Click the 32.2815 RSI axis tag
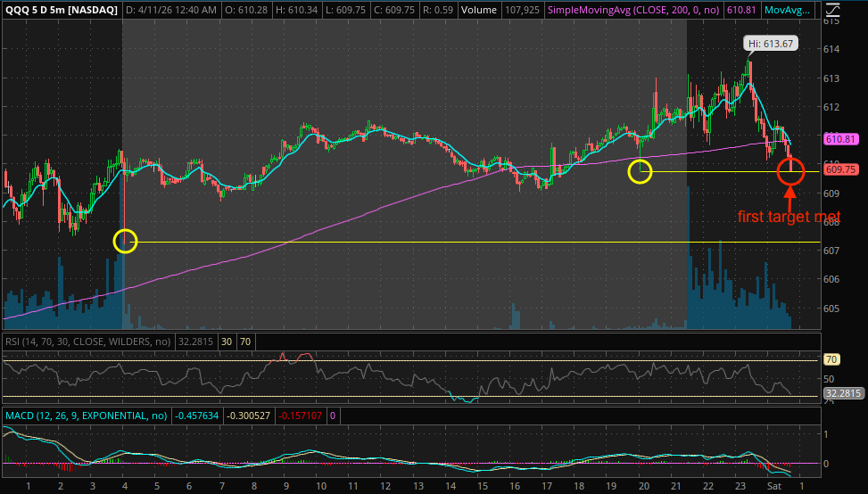868x494 pixels. (842, 394)
